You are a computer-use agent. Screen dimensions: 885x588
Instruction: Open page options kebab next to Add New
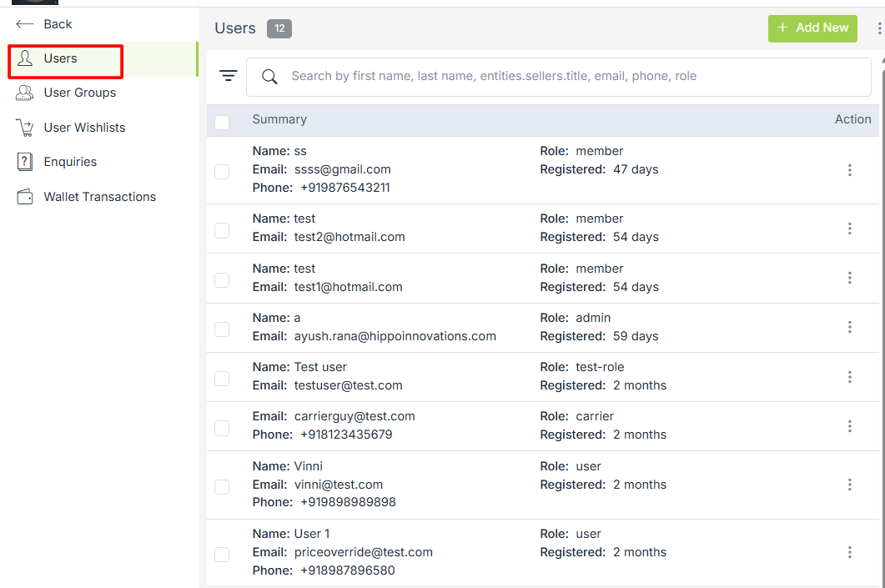(x=878, y=28)
